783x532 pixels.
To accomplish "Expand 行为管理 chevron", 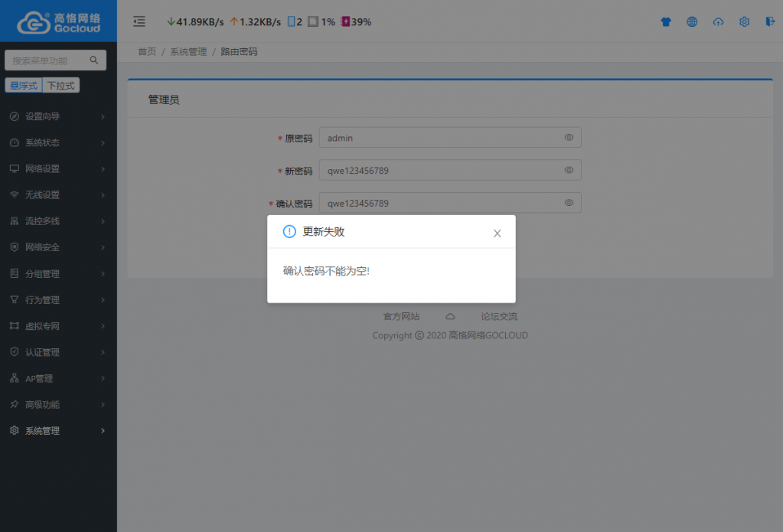I will coord(103,300).
